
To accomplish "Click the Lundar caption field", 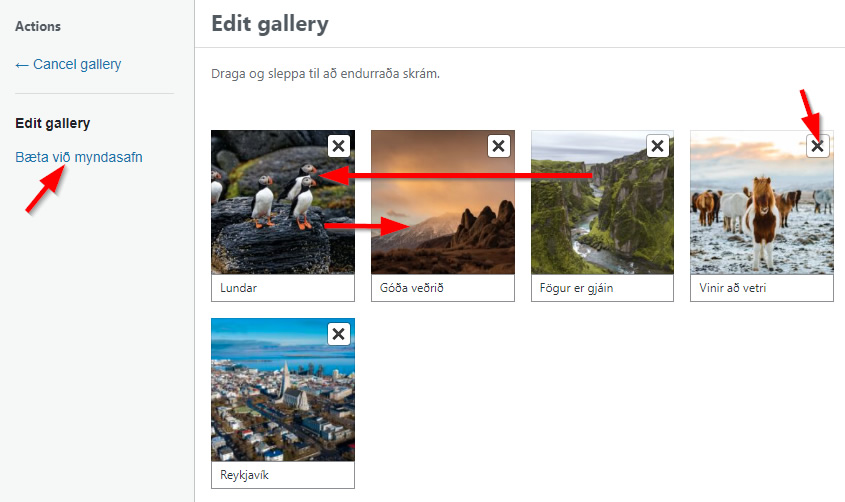I will pyautogui.click(x=283, y=288).
